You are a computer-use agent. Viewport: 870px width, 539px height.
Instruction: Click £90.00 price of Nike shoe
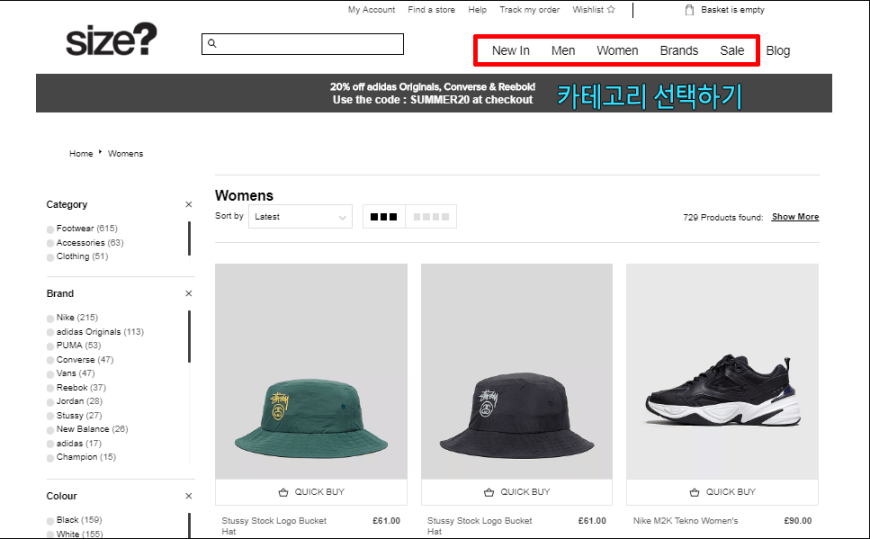[x=797, y=521]
